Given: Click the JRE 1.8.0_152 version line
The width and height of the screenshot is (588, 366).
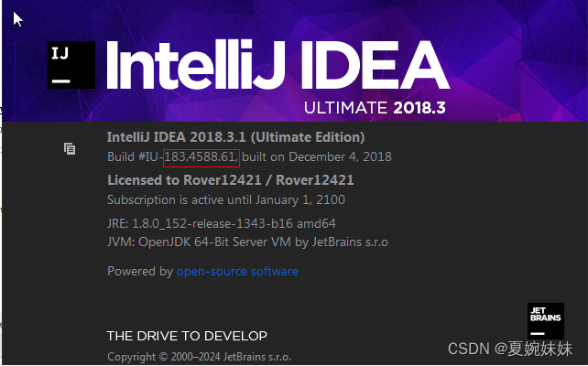Looking at the screenshot, I should coord(222,223).
